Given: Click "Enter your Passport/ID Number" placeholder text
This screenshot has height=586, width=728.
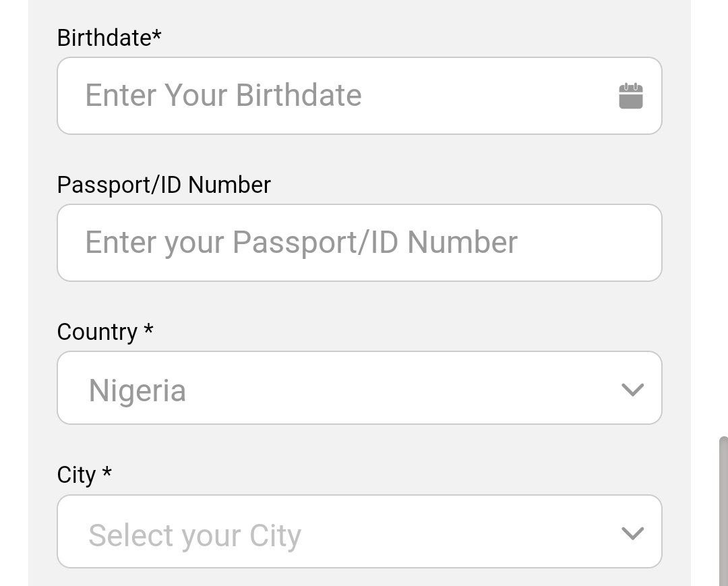Looking at the screenshot, I should click(x=301, y=242).
